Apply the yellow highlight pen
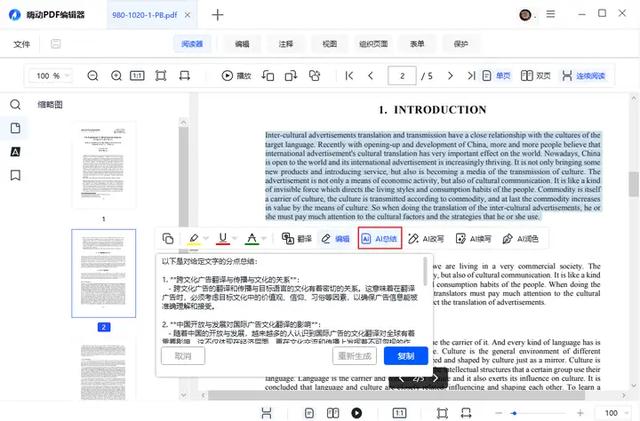Screen dimensions: 640x421 pyautogui.click(x=194, y=238)
